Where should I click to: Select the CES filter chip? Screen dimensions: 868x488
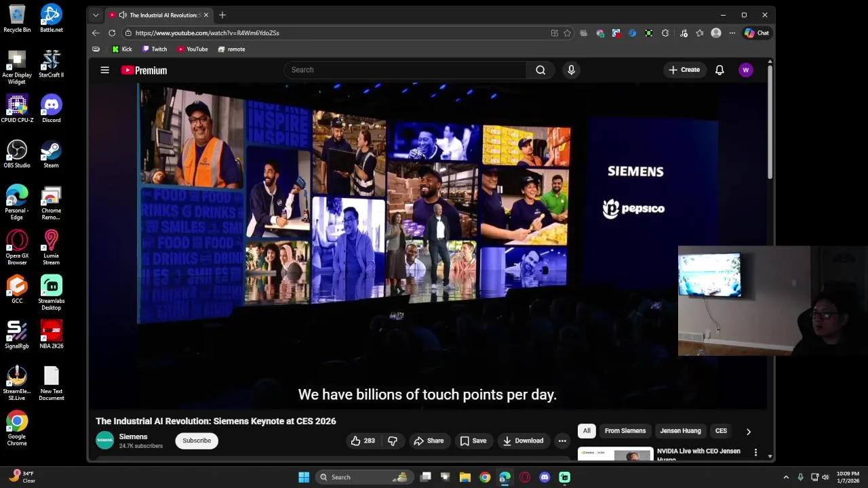click(721, 431)
